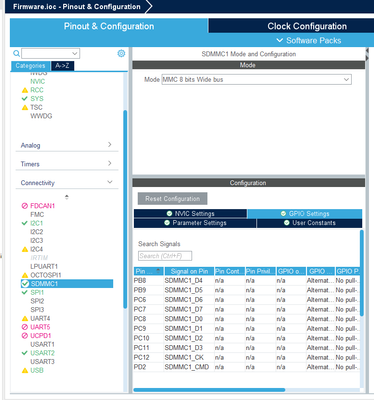Open the settings gear icon in categories panel
The height and width of the screenshot is (400, 374).
pyautogui.click(x=121, y=53)
